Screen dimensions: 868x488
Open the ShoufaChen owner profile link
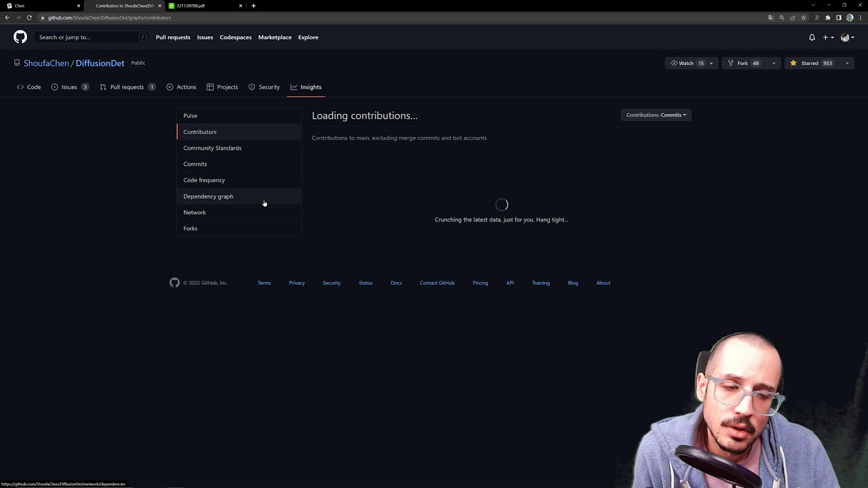point(46,63)
